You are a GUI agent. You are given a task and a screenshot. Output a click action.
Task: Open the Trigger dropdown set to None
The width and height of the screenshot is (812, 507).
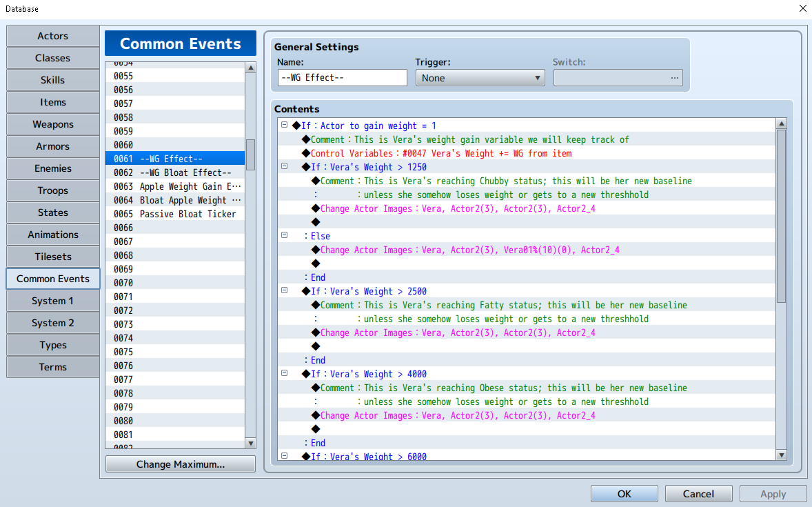480,78
